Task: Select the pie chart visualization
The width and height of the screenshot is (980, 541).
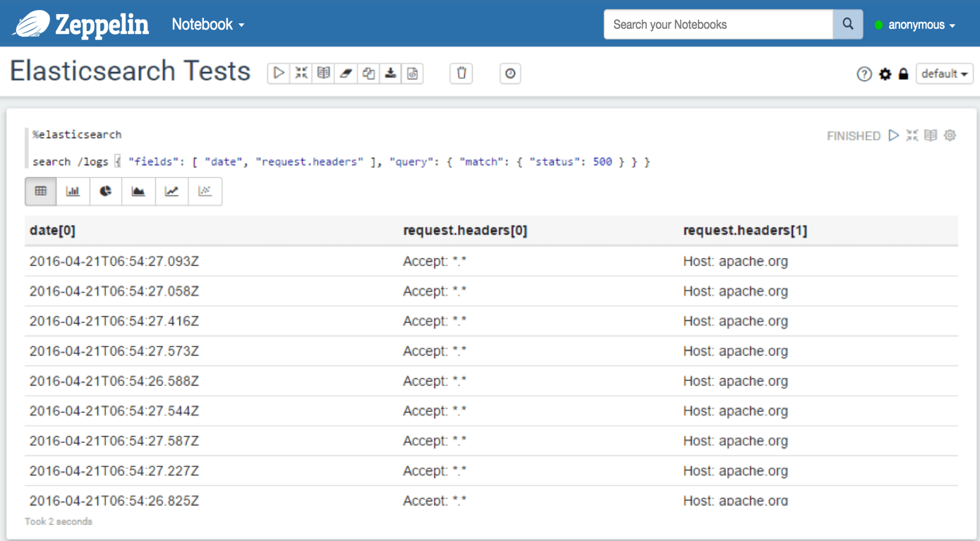Action: click(x=105, y=191)
